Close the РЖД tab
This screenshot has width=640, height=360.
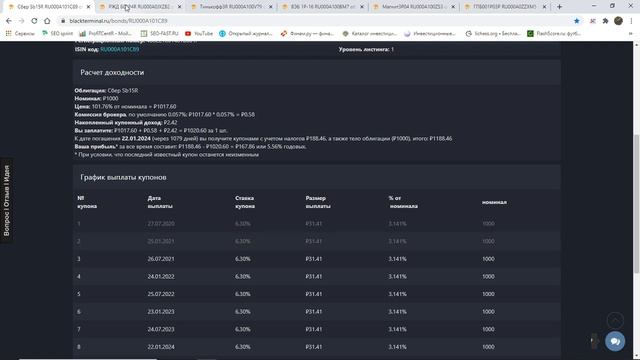point(179,7)
